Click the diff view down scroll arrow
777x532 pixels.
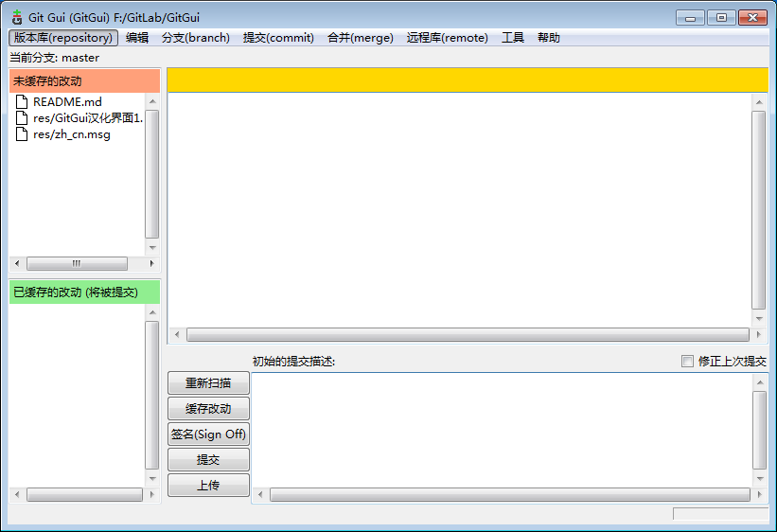click(759, 319)
